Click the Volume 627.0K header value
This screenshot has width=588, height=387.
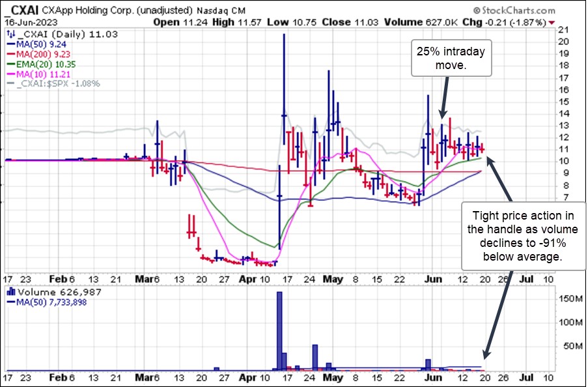pos(421,22)
